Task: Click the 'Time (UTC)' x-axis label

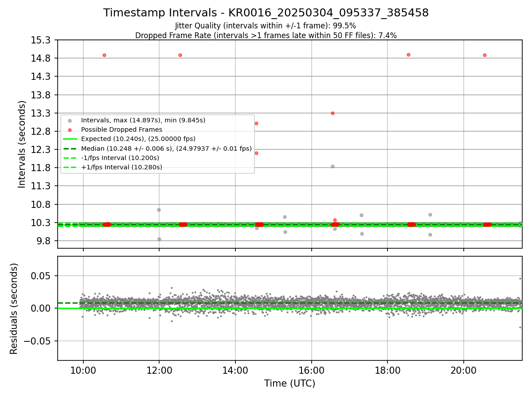Action: click(290, 383)
